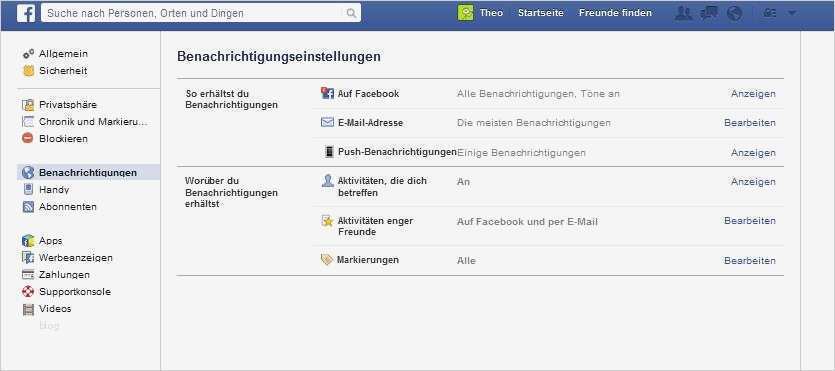Open Chronik und Markieru... settings

(93, 122)
